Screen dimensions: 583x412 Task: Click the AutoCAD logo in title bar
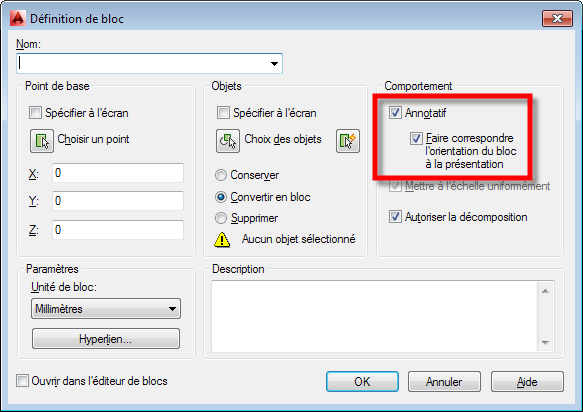click(17, 18)
